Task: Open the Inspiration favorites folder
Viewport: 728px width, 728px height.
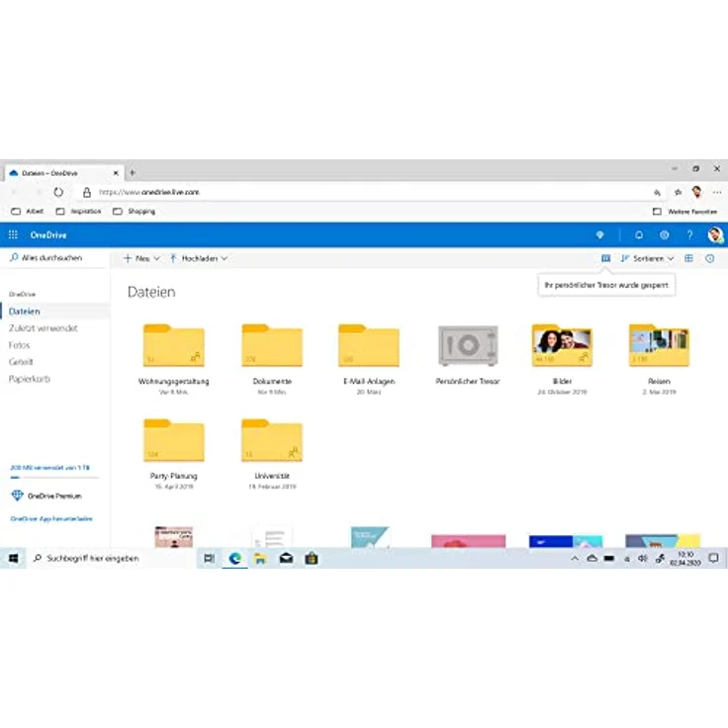Action: click(x=78, y=212)
